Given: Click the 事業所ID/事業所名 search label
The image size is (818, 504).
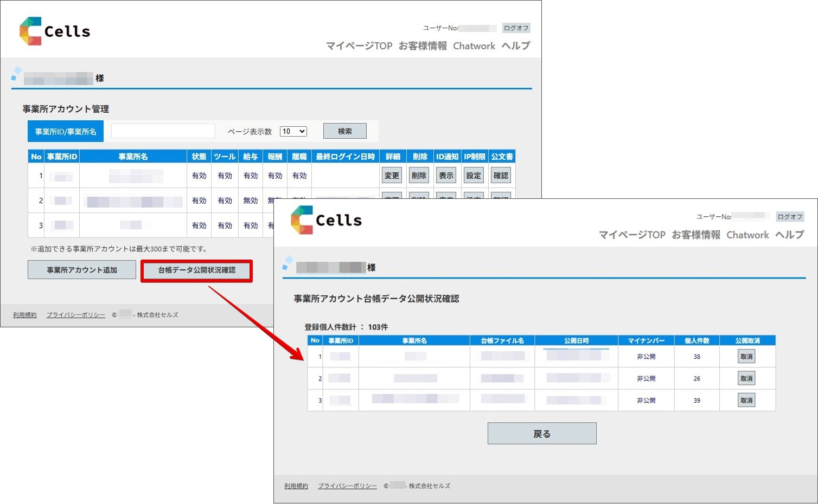Looking at the screenshot, I should (66, 132).
